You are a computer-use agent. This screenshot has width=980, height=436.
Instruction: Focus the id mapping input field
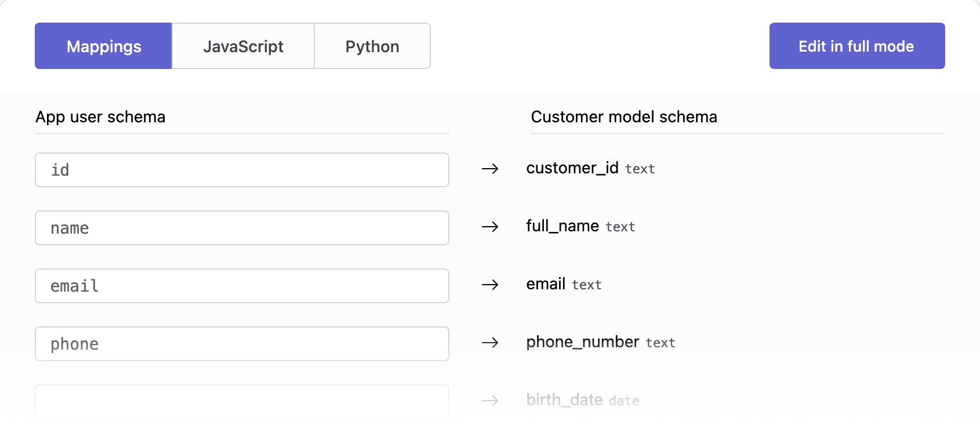pos(242,170)
